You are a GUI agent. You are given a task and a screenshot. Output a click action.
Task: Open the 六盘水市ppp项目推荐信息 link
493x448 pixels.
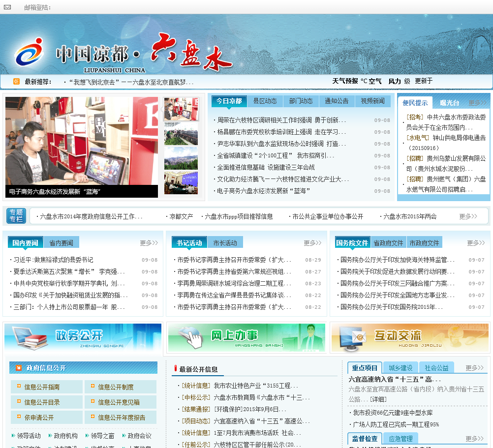tap(239, 216)
